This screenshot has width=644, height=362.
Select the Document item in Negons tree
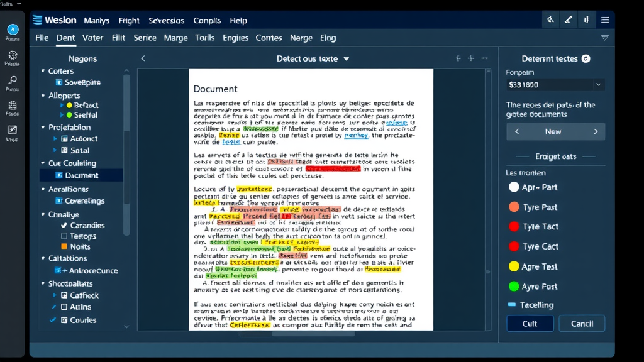pyautogui.click(x=81, y=175)
